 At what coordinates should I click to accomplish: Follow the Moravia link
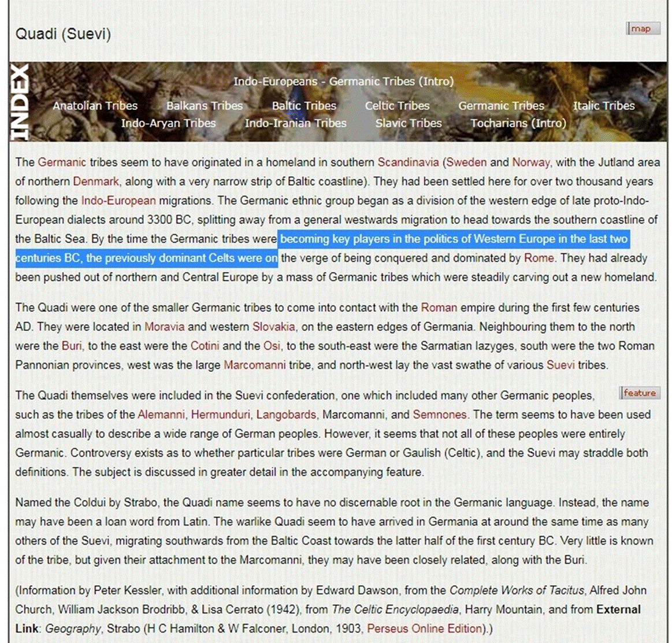pos(164,327)
